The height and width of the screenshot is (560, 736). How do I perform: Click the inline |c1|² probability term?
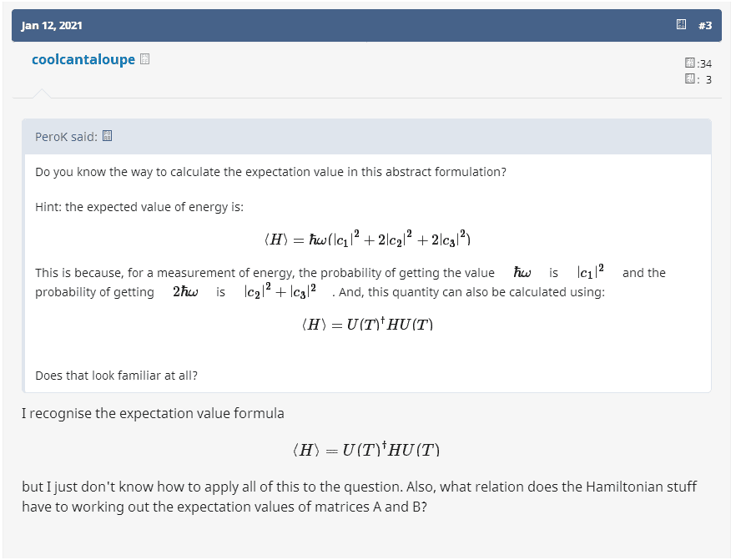point(590,273)
